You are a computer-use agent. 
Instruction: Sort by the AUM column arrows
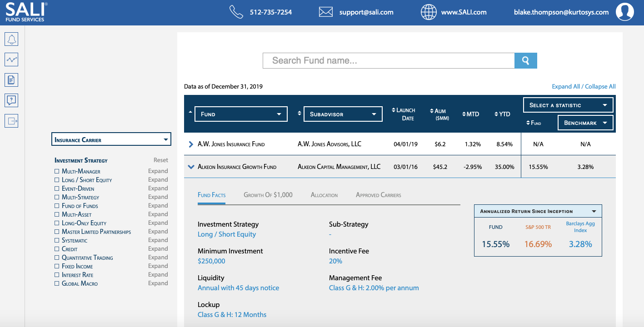click(x=431, y=110)
